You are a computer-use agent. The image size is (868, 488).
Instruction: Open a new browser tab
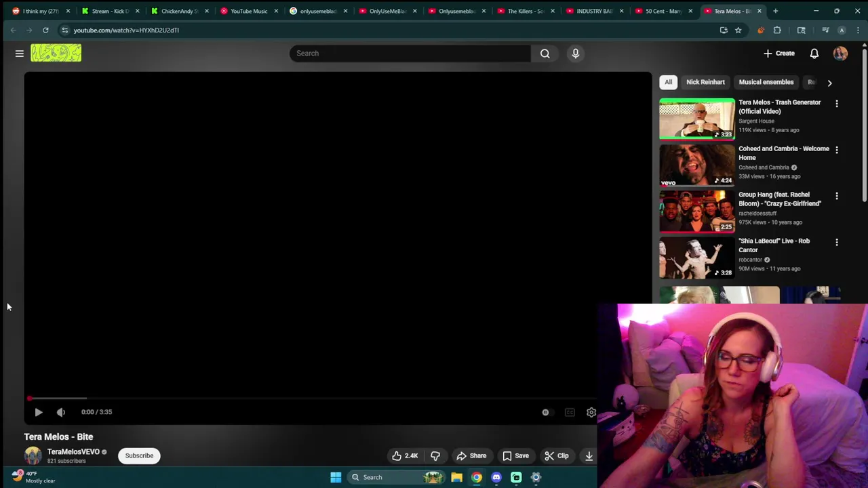tap(775, 11)
